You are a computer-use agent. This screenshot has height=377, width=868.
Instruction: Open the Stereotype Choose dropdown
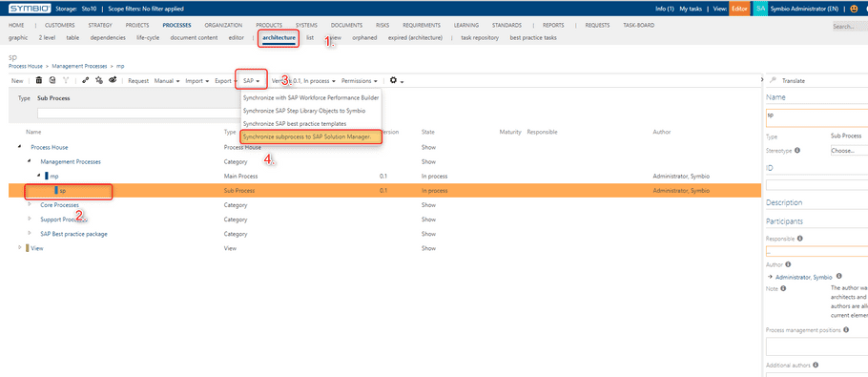tap(849, 150)
